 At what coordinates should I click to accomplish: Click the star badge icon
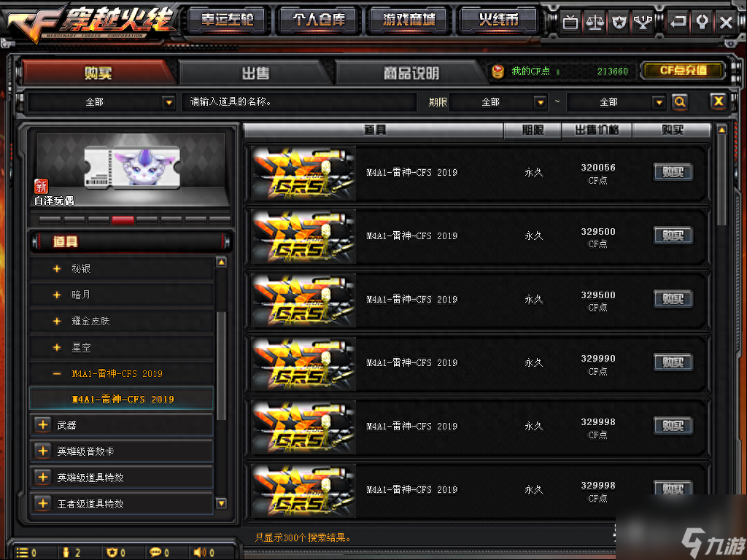(x=619, y=22)
